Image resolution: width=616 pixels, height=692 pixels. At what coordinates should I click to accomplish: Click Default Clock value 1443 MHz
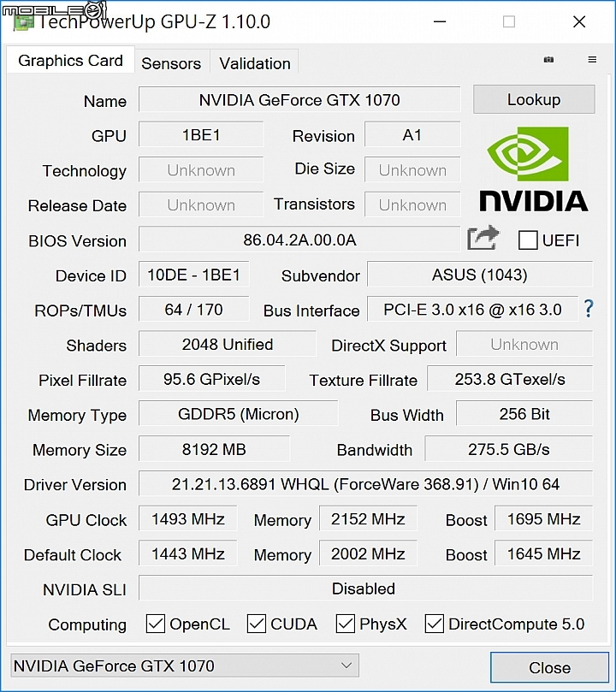[x=188, y=554]
